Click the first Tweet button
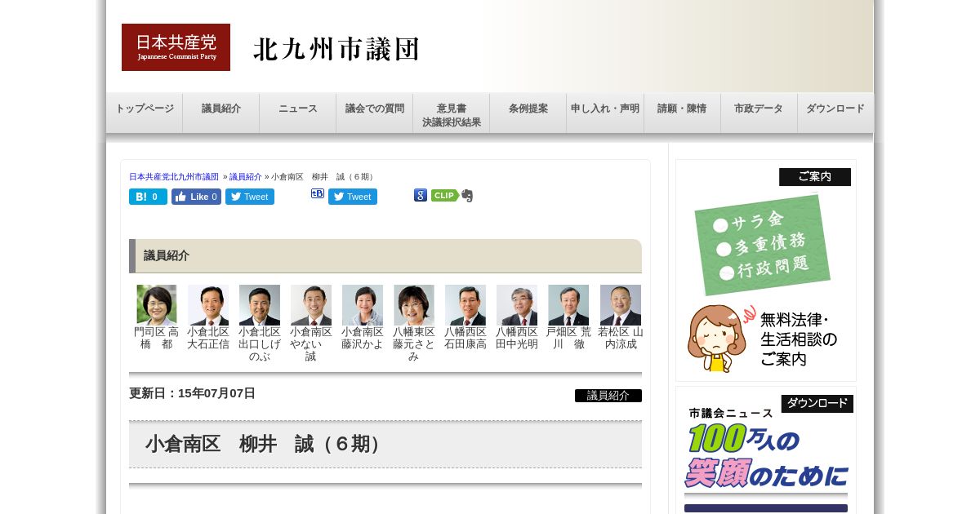The width and height of the screenshot is (980, 514). (x=250, y=197)
